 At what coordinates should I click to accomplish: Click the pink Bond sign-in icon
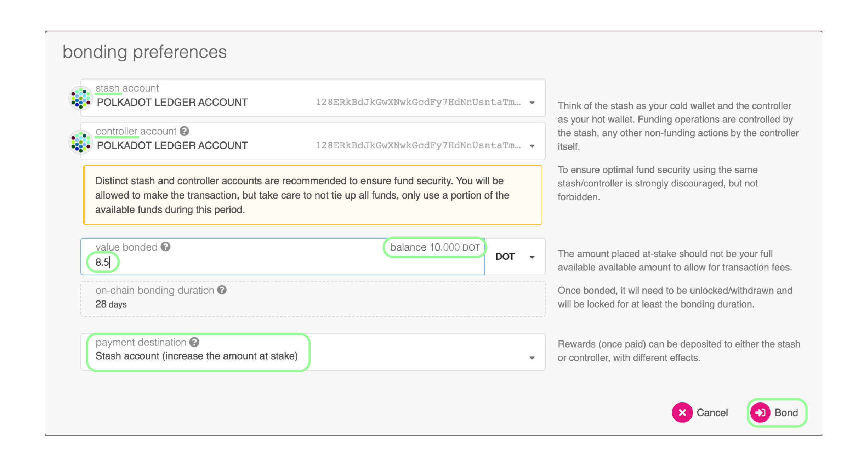coord(760,412)
